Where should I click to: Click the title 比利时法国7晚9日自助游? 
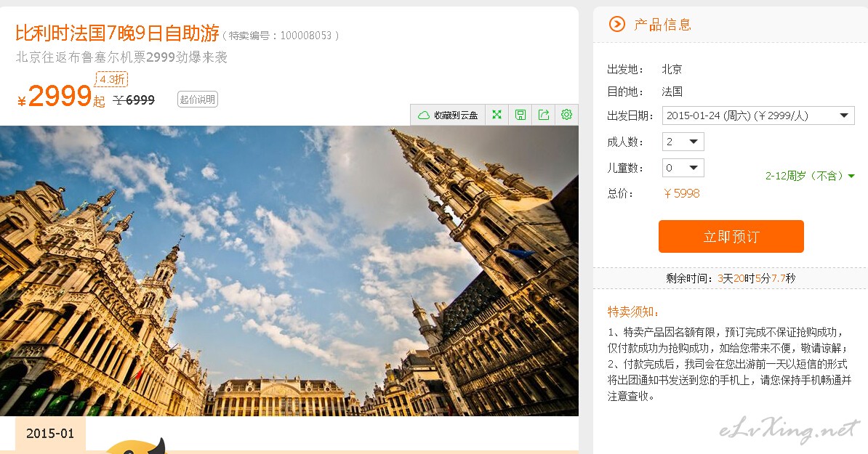coord(117,33)
